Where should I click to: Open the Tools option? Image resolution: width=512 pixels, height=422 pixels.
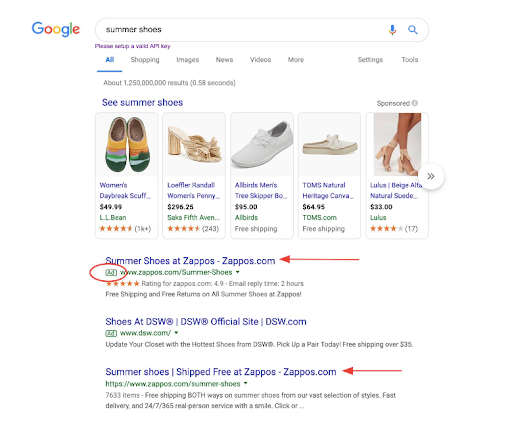pos(409,60)
